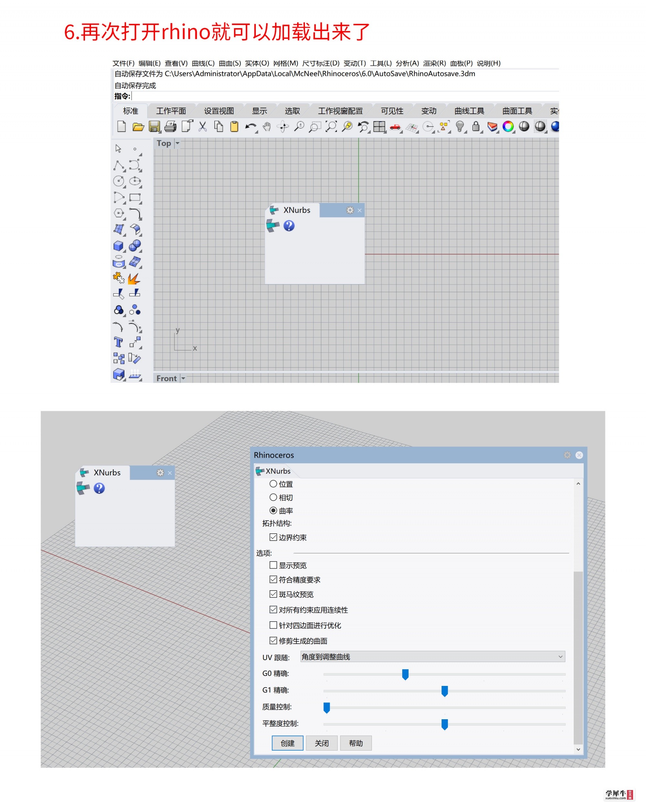Screen dimensions: 646x812
Task: Select the polyline tool in left sidebar
Action: click(x=119, y=165)
